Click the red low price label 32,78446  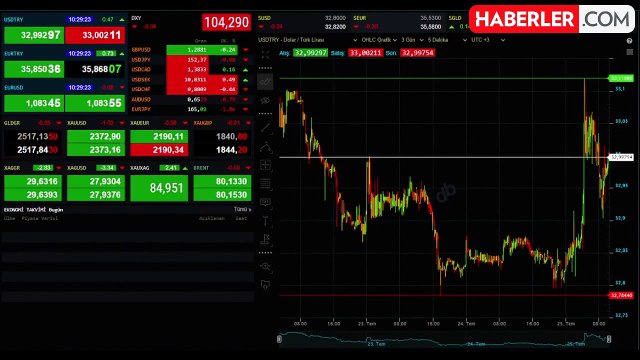(621, 295)
